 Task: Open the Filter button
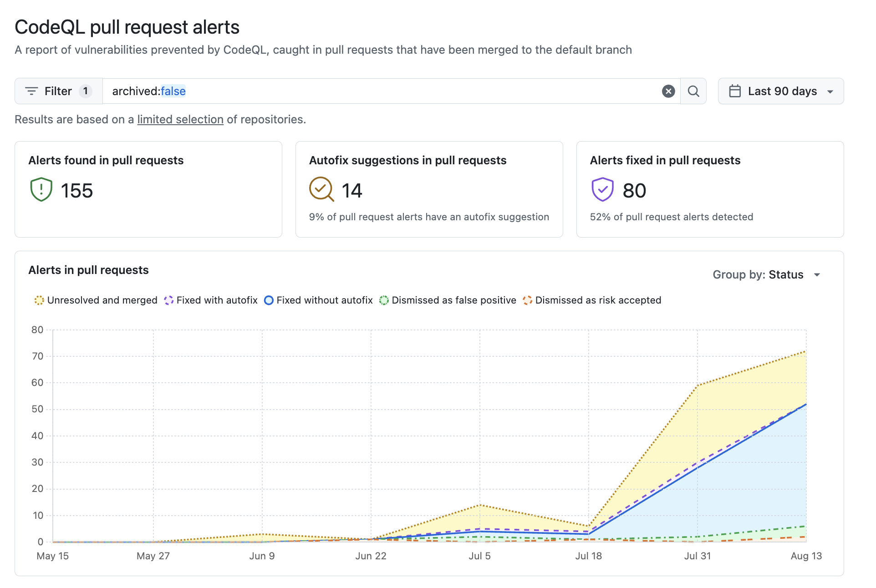click(59, 91)
